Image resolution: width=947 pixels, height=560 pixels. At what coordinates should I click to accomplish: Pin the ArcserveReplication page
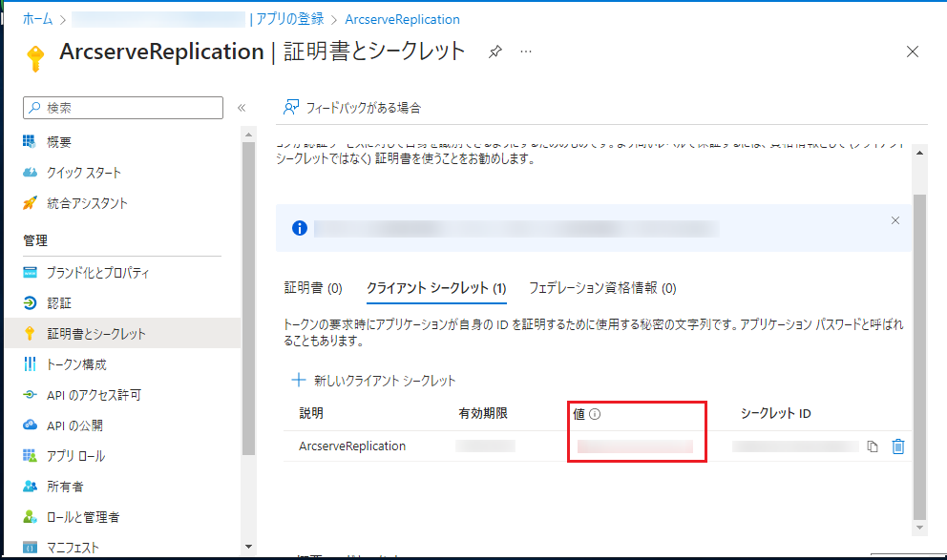(x=495, y=52)
